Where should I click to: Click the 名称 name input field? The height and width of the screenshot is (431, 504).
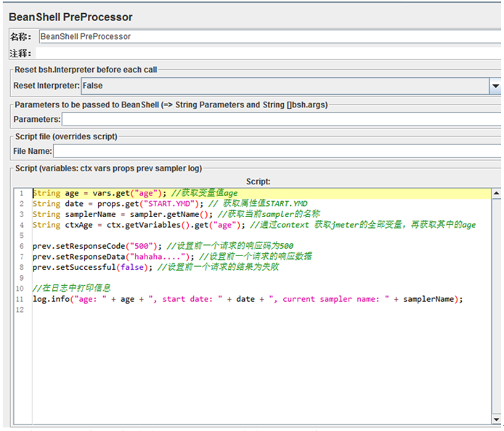[270, 36]
